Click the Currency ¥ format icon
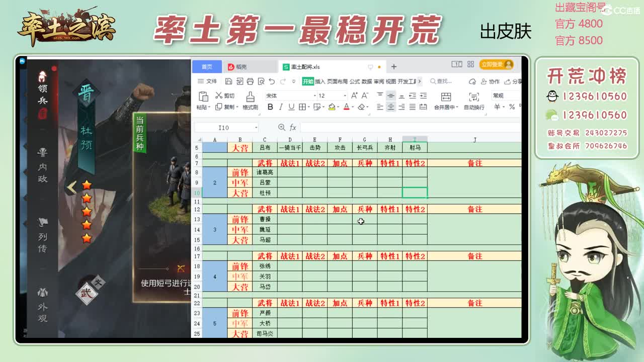The width and height of the screenshot is (644, 362). point(497,107)
